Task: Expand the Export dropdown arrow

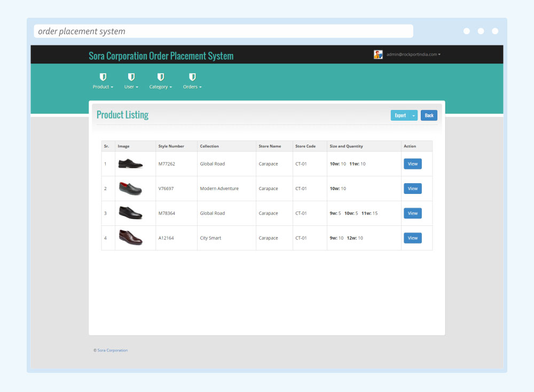Action: point(414,115)
